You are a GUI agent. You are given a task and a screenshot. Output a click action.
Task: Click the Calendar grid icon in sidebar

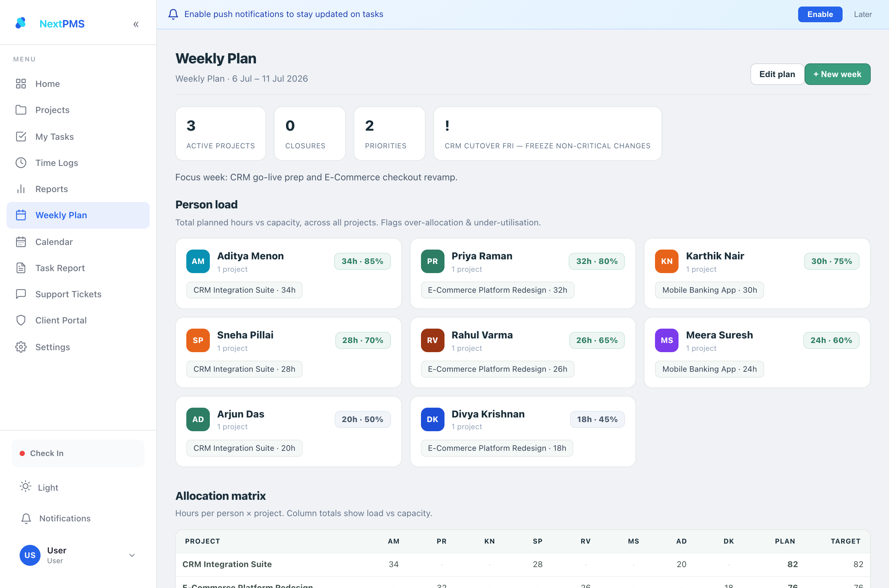tap(21, 242)
